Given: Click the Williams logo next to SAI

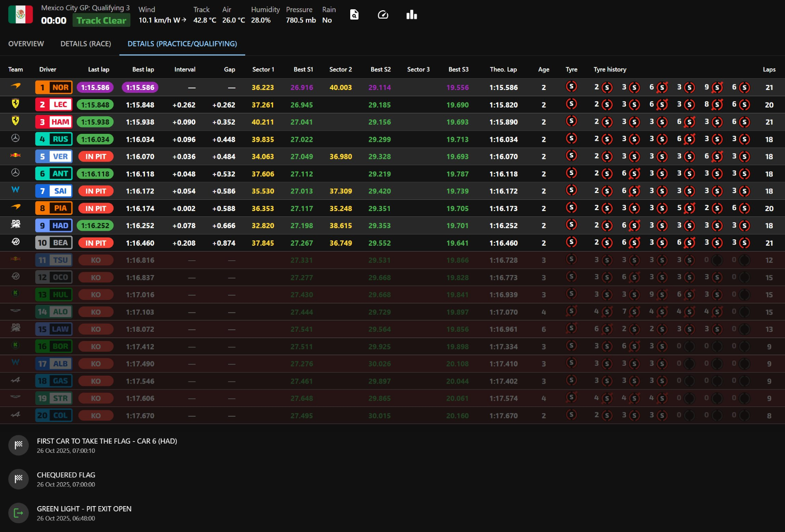Looking at the screenshot, I should click(x=16, y=190).
